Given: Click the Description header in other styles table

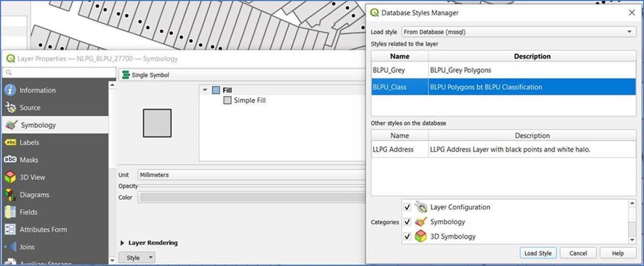Looking at the screenshot, I should coord(532,136).
